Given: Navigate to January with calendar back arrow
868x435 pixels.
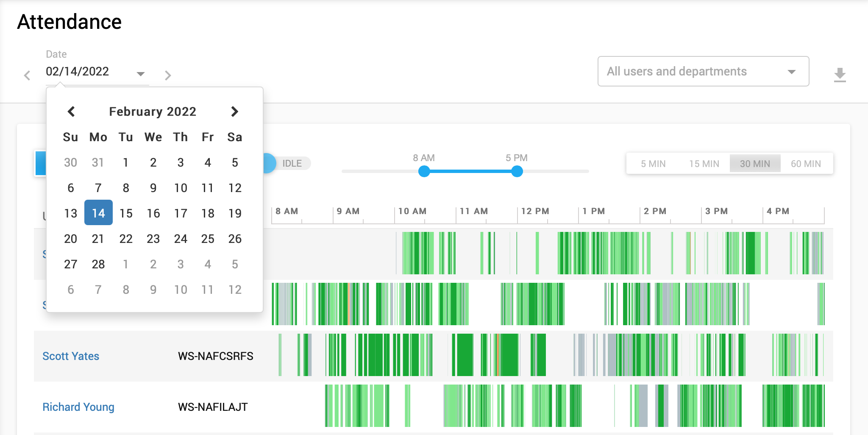Looking at the screenshot, I should click(x=71, y=111).
